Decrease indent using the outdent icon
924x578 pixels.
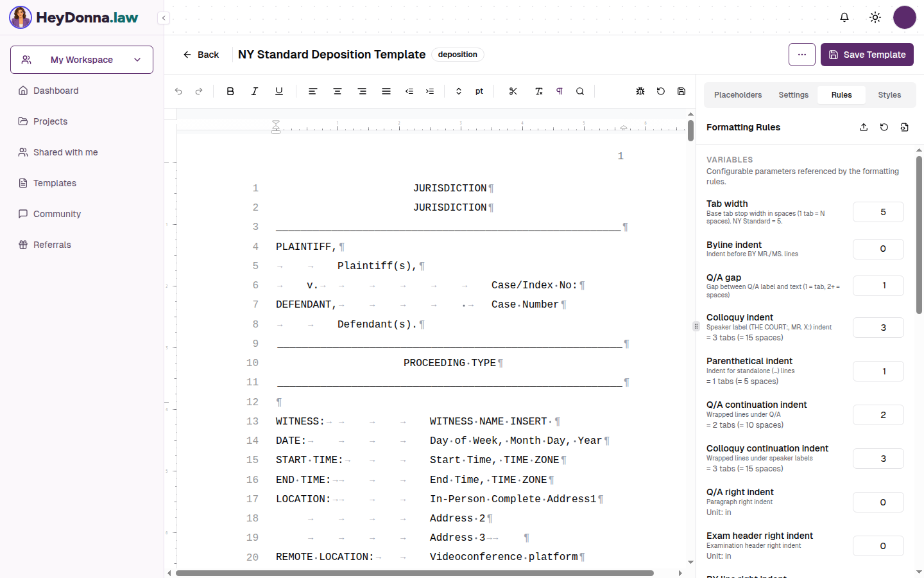pos(409,91)
